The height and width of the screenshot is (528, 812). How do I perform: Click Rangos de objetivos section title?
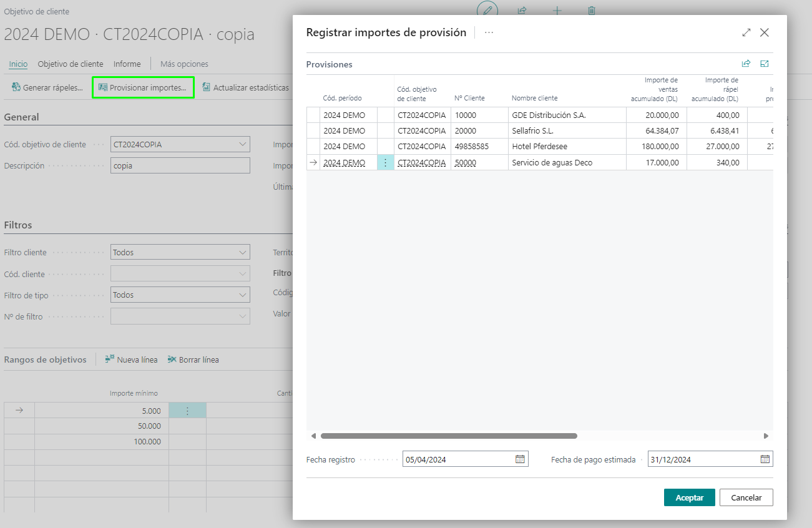coord(46,359)
